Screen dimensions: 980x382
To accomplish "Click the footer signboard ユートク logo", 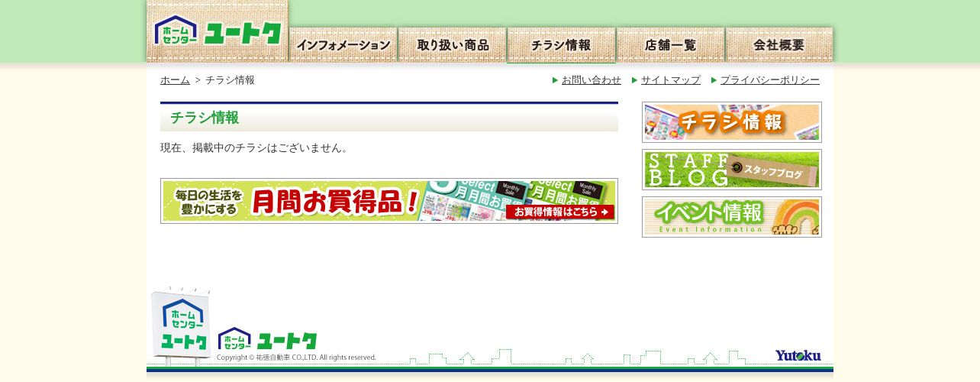I will [x=182, y=325].
